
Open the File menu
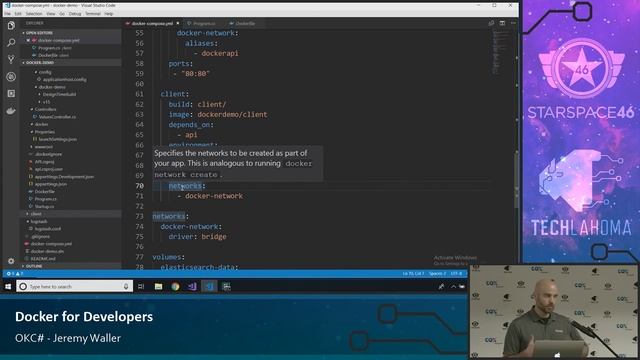tap(7, 13)
